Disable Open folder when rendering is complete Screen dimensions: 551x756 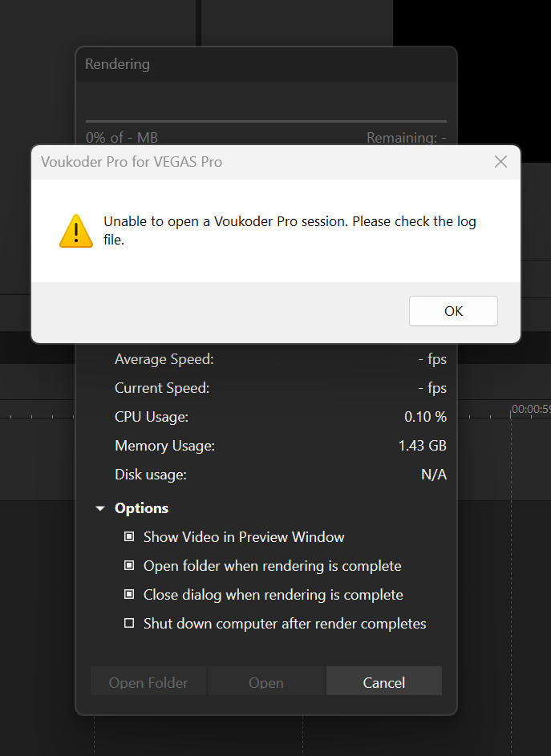(x=129, y=565)
